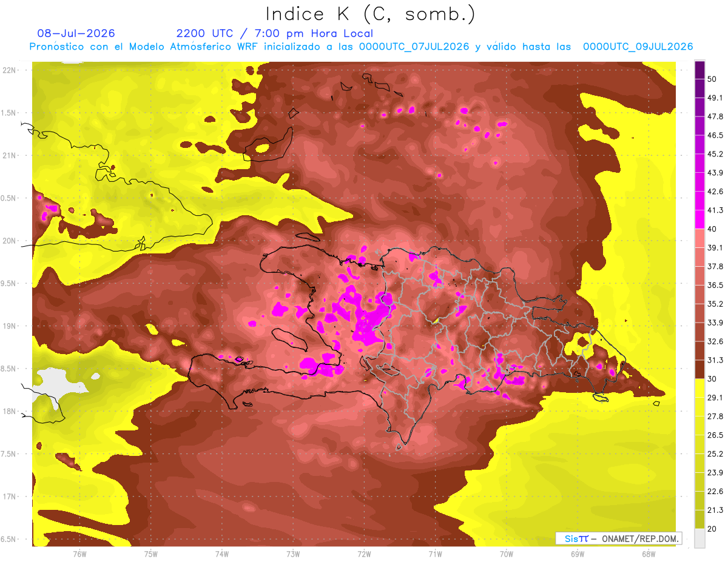Click the '72W' longitude label
This screenshot has height=562, width=728.
(x=364, y=554)
